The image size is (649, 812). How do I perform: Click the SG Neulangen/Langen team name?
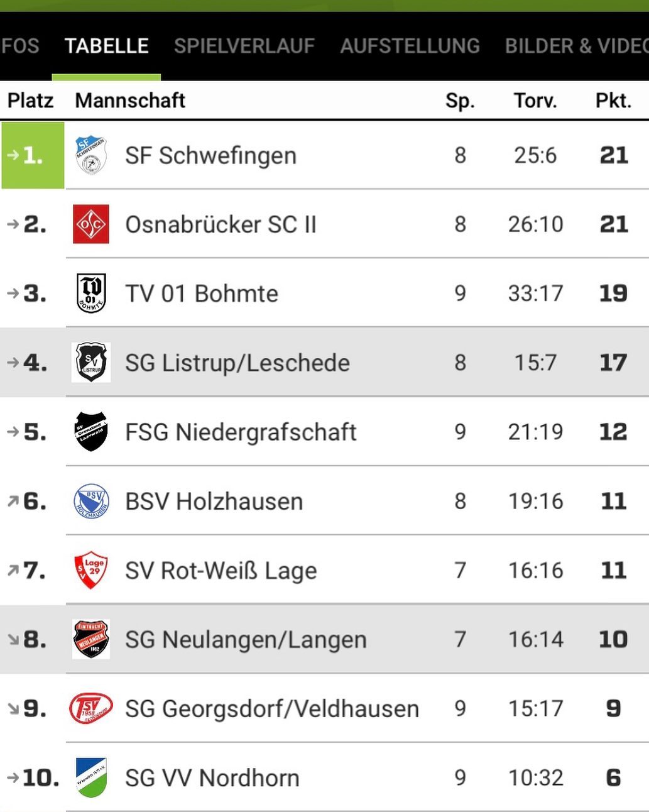(246, 640)
